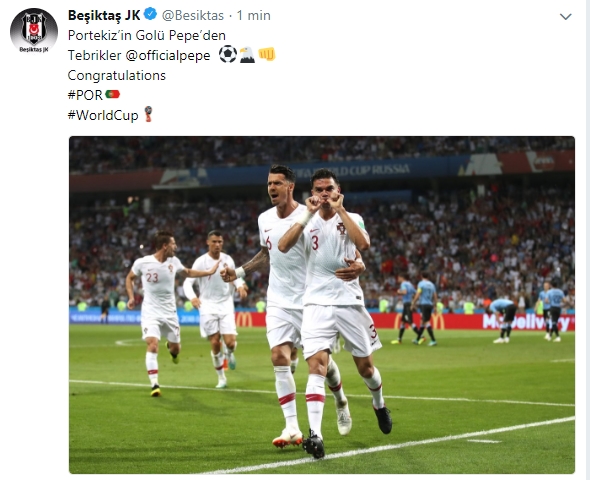Viewport: 590px width, 480px height.
Task: Open the #POR hashtag
Action: click(x=85, y=95)
